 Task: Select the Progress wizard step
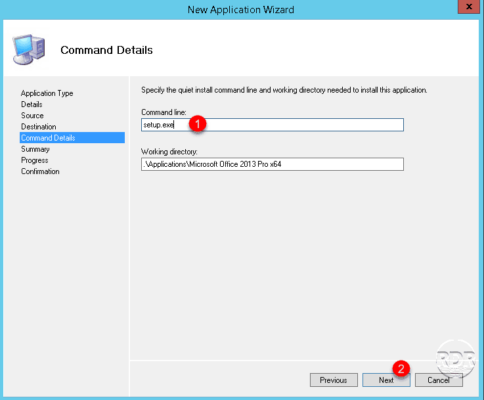pyautogui.click(x=35, y=160)
